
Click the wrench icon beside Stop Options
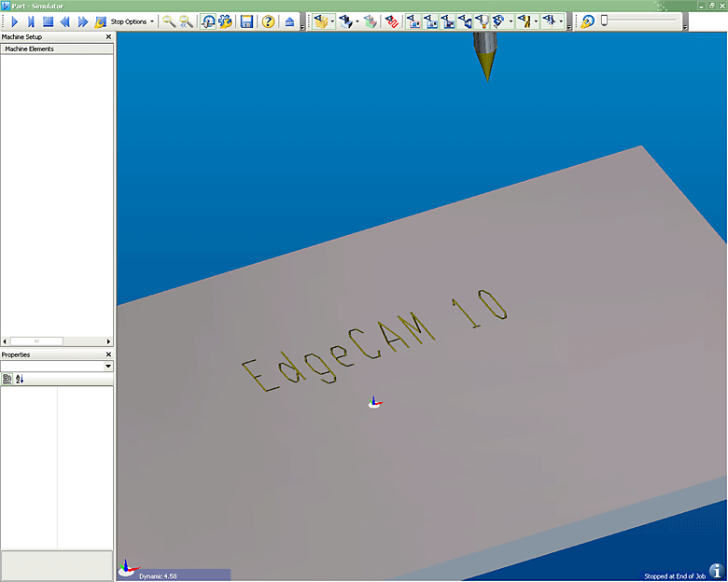[100, 21]
